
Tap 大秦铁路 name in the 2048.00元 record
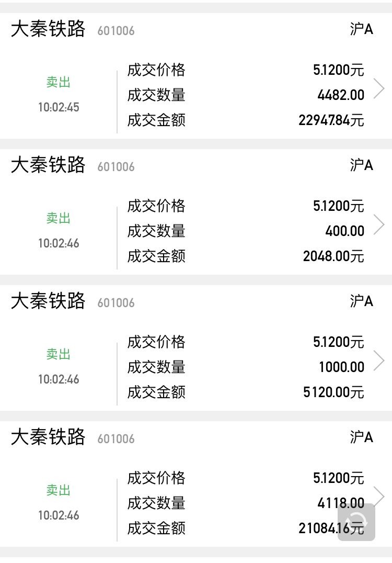(x=48, y=165)
